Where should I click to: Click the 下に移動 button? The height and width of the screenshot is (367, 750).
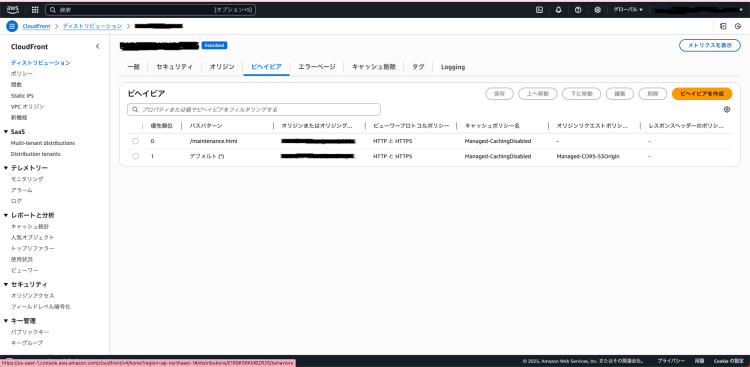(x=581, y=94)
